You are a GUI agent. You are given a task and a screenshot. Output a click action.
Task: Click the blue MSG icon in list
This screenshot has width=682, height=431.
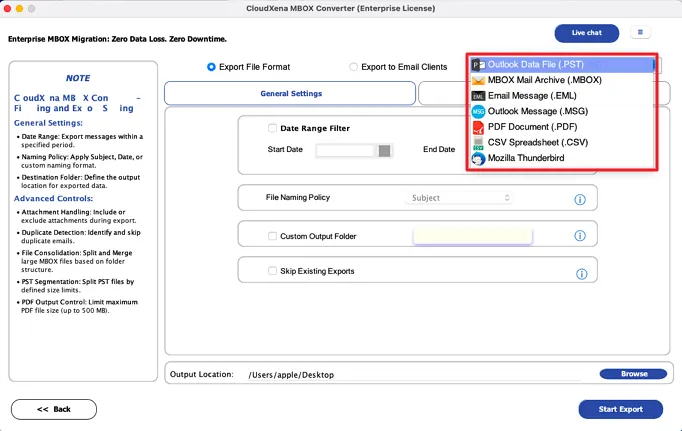tap(478, 112)
